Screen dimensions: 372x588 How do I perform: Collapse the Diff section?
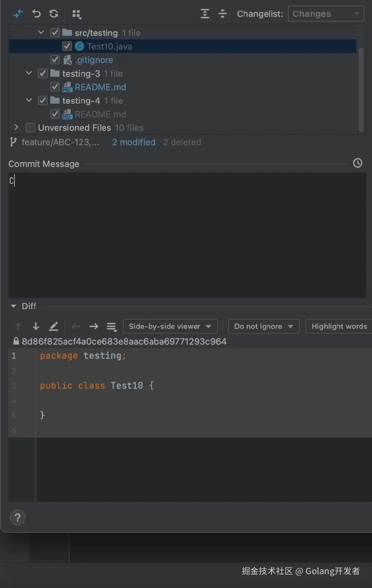pyautogui.click(x=14, y=306)
